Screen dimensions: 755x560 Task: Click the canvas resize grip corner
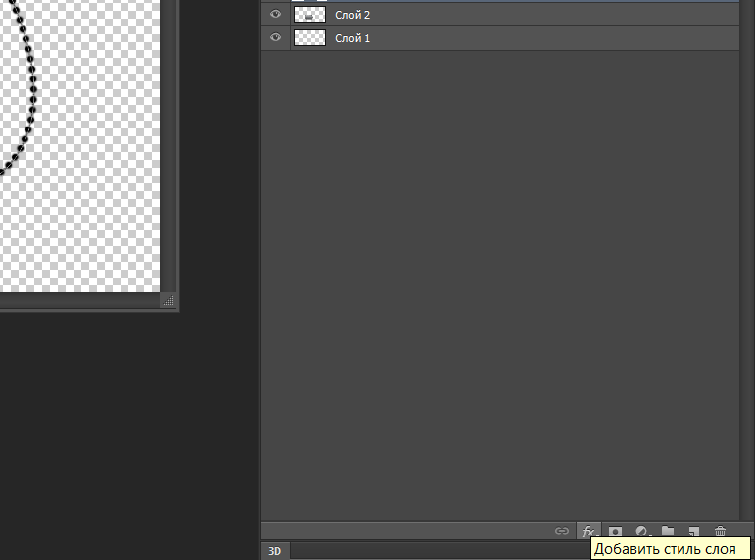167,300
